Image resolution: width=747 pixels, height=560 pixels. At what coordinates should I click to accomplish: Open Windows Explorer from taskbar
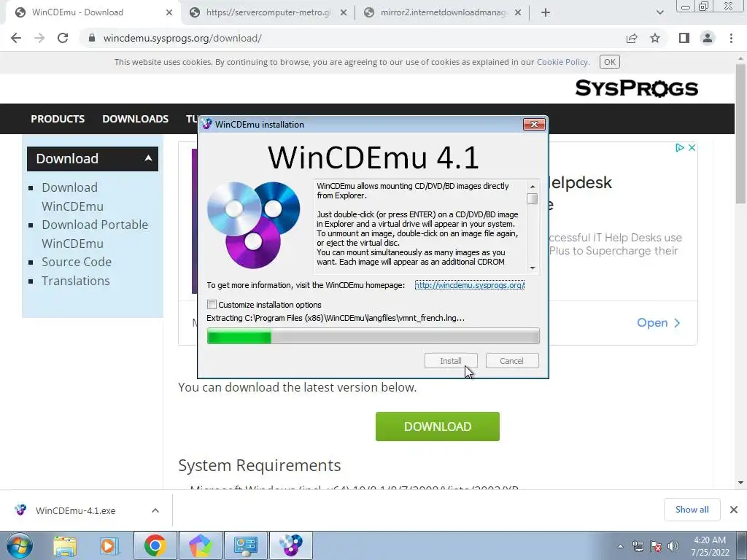[65, 545]
